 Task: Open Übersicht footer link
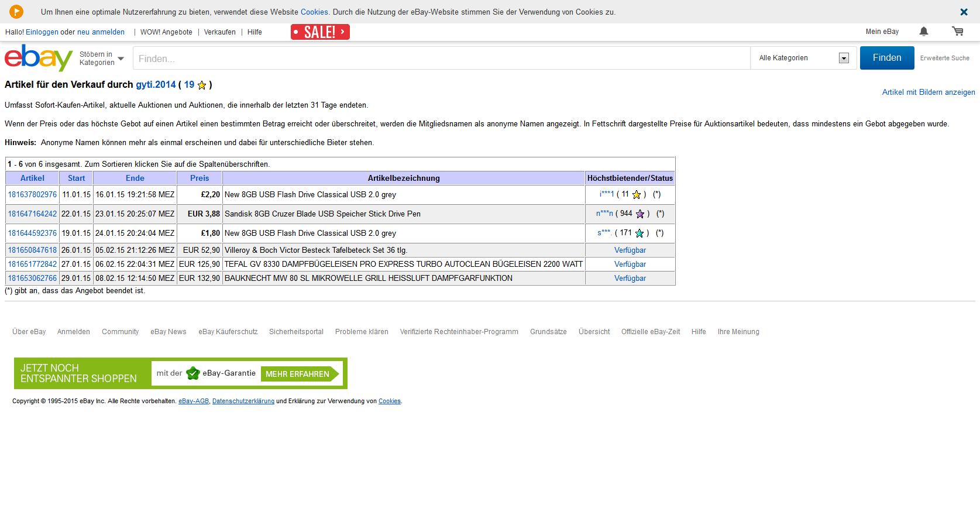tap(594, 332)
